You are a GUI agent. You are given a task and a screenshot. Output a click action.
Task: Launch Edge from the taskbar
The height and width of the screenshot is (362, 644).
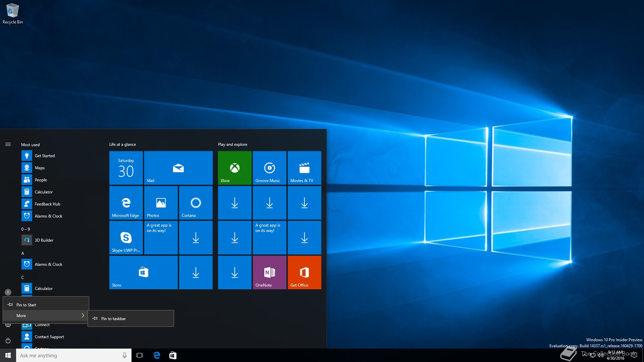pyautogui.click(x=157, y=355)
